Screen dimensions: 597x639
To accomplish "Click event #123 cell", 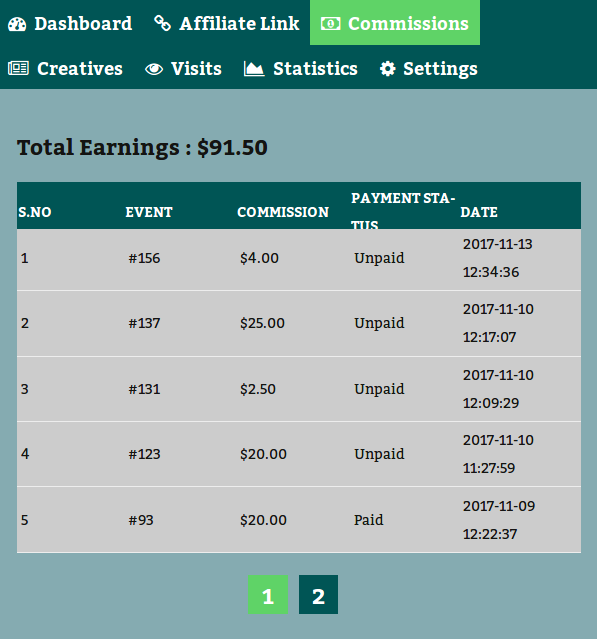I will coord(144,454).
